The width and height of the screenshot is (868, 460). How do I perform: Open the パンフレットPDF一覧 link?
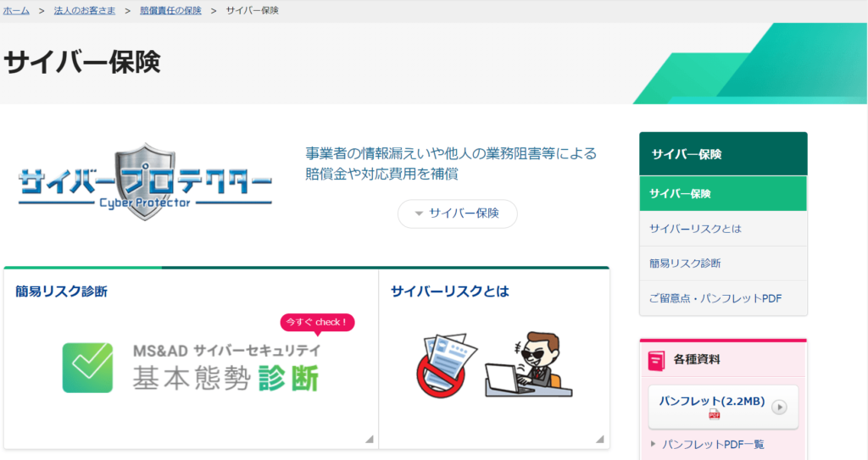713,445
